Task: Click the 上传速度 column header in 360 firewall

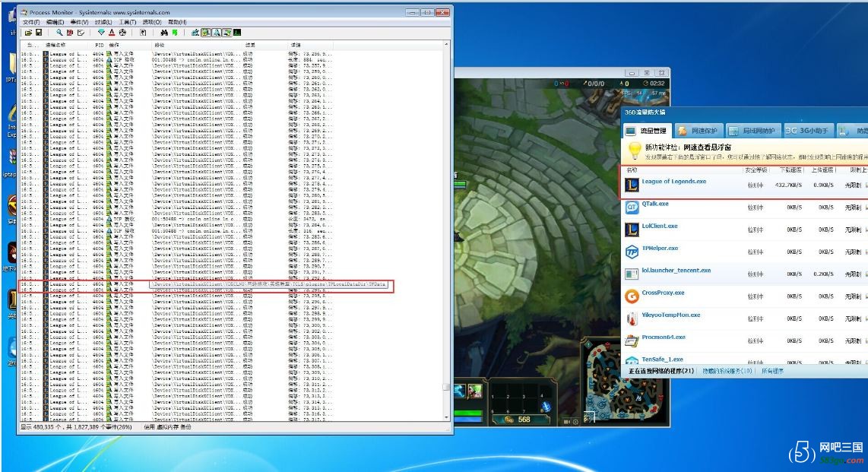Action: coord(822,170)
